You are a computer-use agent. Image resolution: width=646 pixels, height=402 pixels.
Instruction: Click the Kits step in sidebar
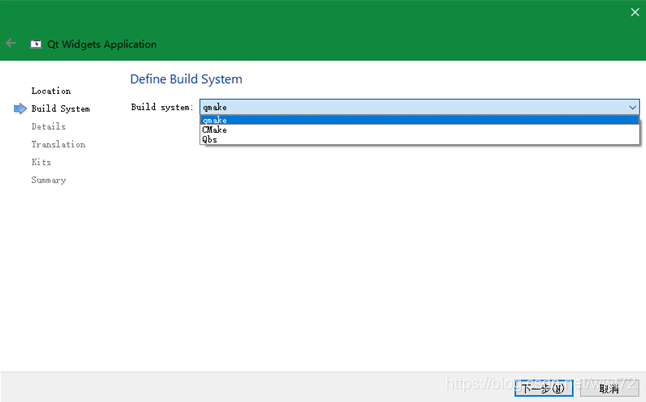point(41,162)
